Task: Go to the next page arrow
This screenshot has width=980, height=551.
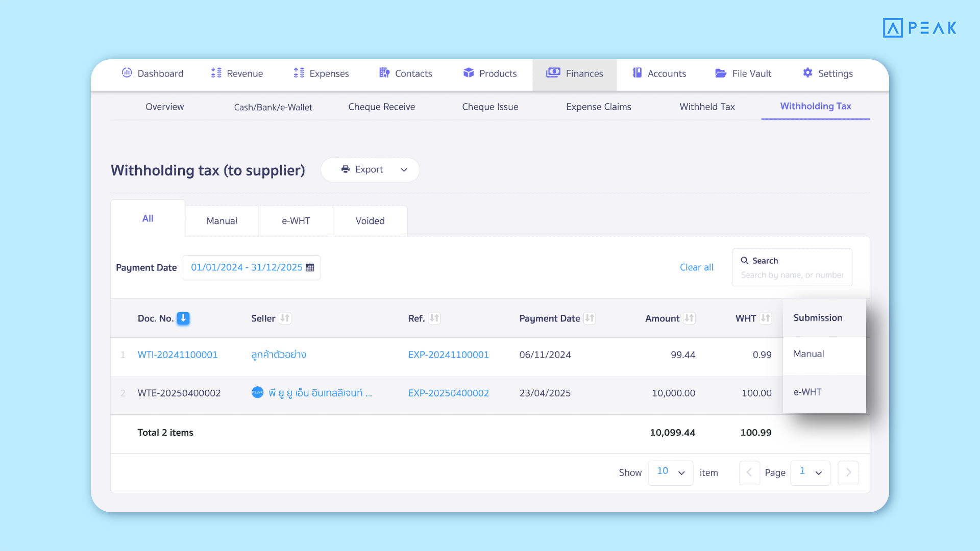Action: tap(848, 472)
